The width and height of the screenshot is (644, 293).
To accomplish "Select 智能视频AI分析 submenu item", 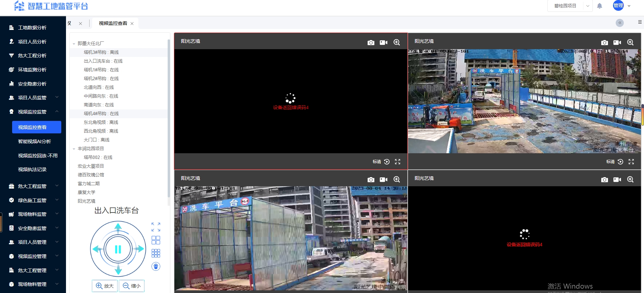I will 34,141.
